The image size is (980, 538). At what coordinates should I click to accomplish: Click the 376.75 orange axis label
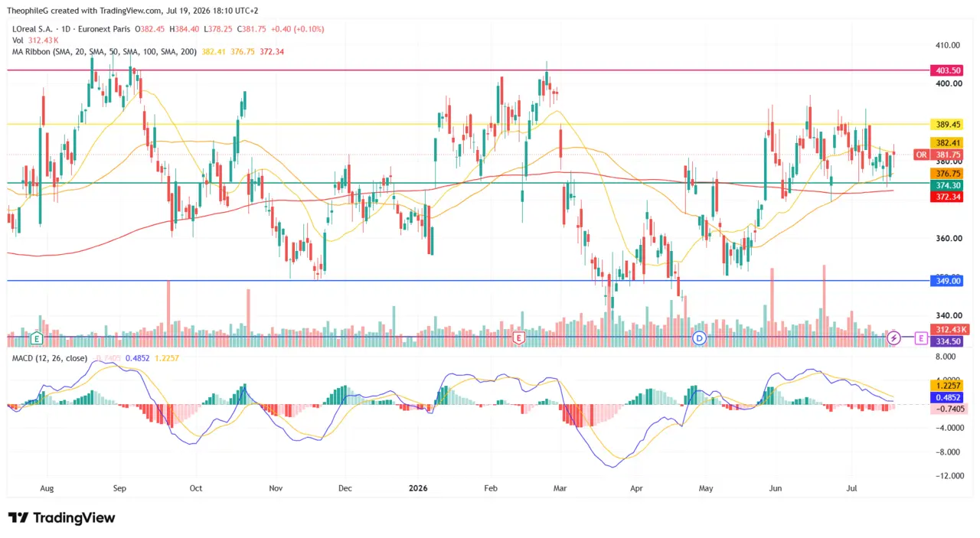click(x=949, y=174)
